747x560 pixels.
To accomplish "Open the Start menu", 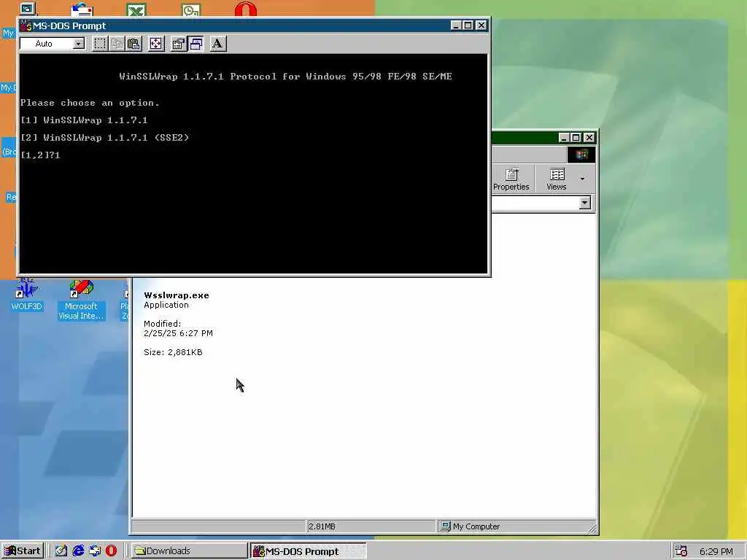I will pyautogui.click(x=23, y=551).
